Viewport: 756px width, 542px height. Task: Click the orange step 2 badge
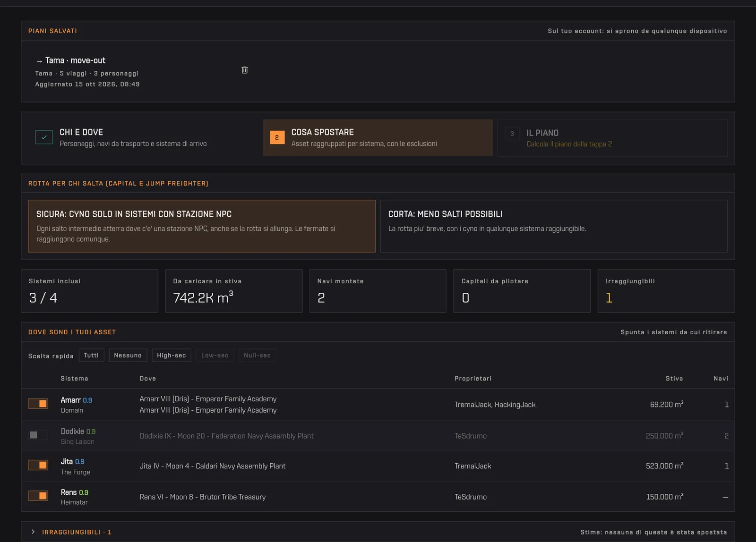pos(277,137)
